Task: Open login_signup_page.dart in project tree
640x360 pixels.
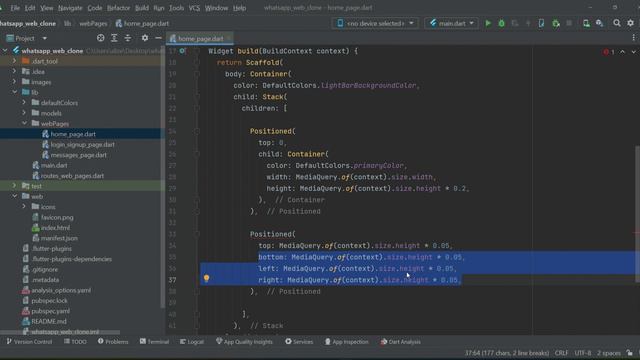Action: 82,144
